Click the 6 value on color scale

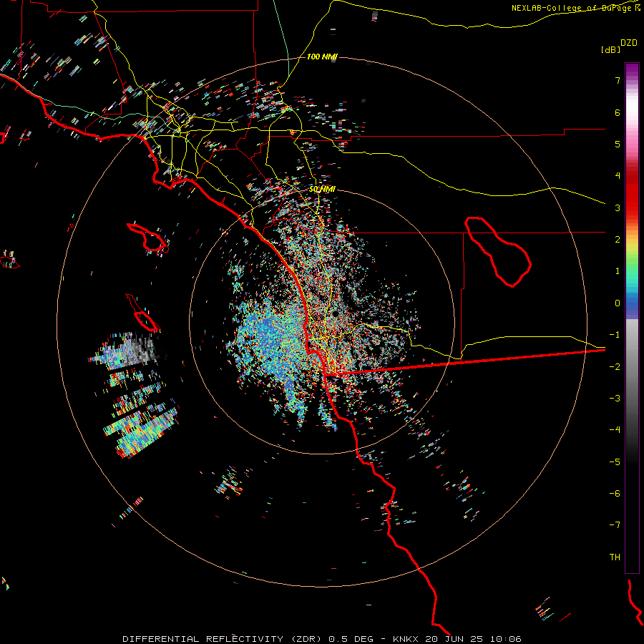(618, 112)
